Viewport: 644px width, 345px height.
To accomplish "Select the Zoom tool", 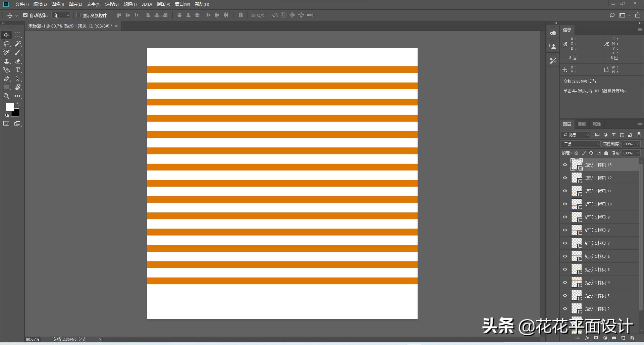I will tap(6, 96).
